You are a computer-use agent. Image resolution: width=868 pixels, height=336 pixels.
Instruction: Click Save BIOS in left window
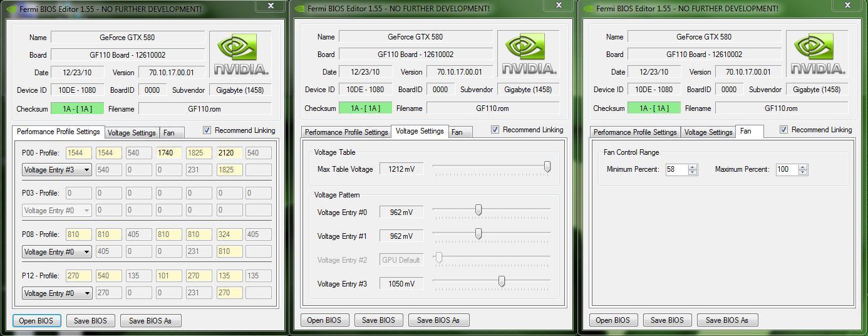pyautogui.click(x=91, y=321)
